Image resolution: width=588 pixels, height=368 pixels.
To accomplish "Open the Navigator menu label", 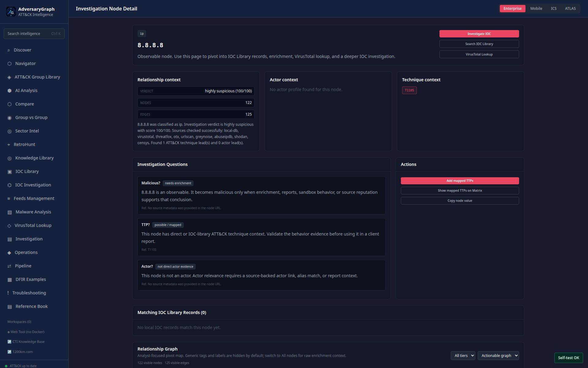I will coord(25,63).
